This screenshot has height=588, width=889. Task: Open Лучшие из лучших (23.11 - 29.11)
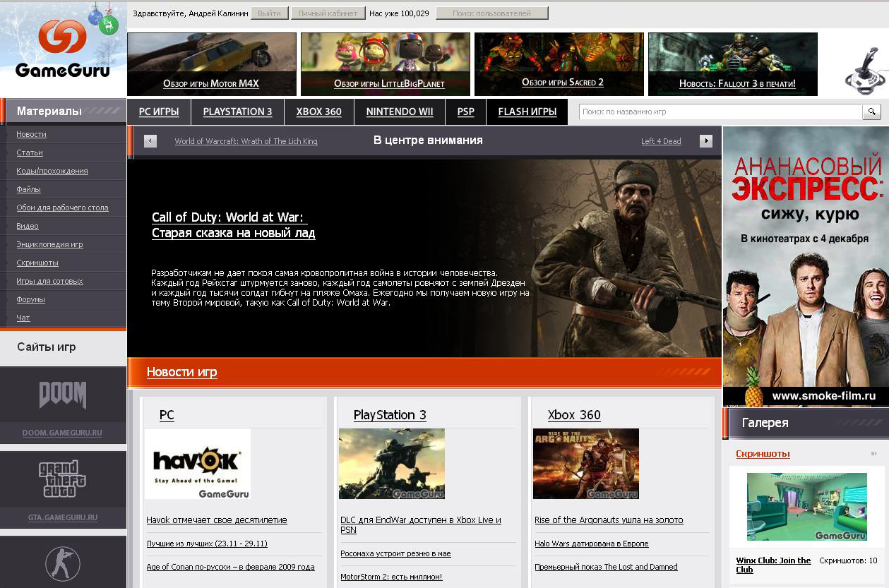pyautogui.click(x=207, y=544)
